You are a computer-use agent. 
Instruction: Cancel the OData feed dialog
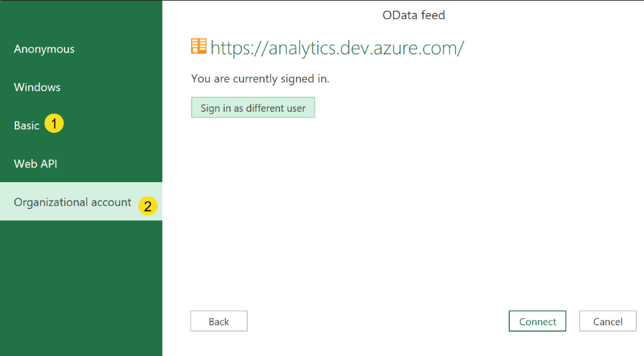pyautogui.click(x=608, y=321)
